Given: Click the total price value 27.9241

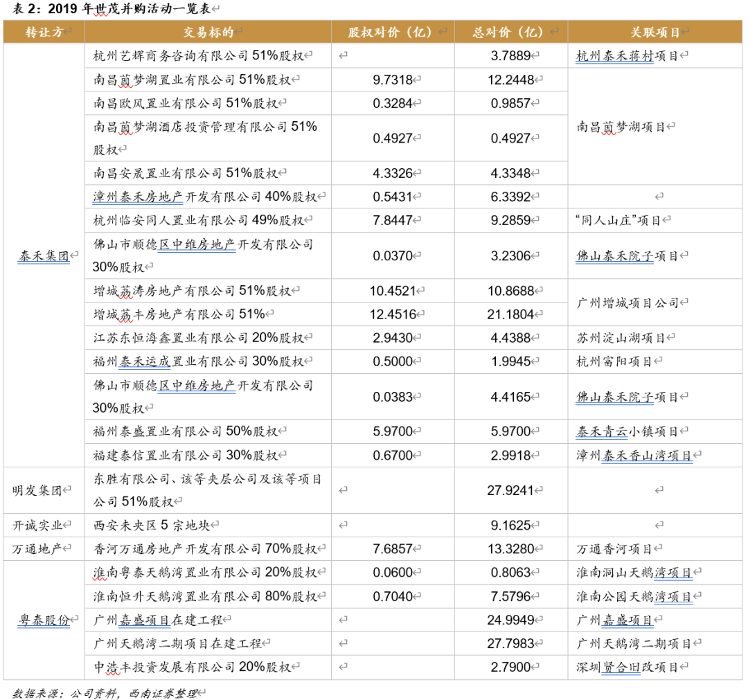Looking at the screenshot, I should [510, 490].
